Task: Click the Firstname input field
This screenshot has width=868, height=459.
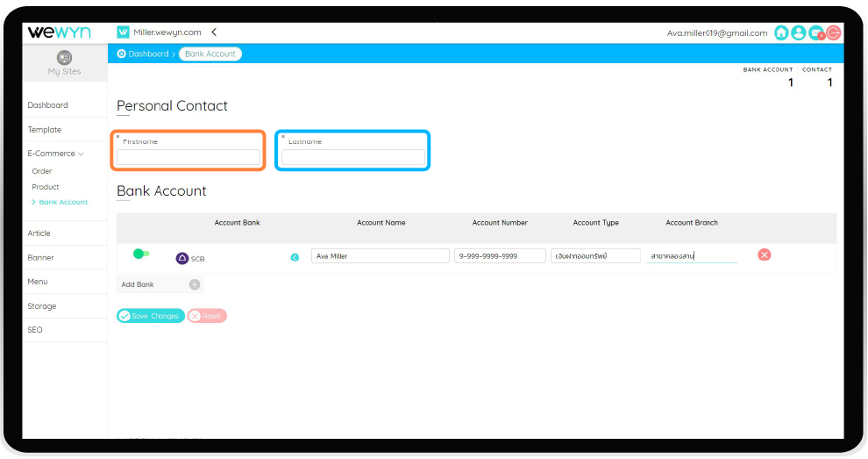Action: (189, 157)
